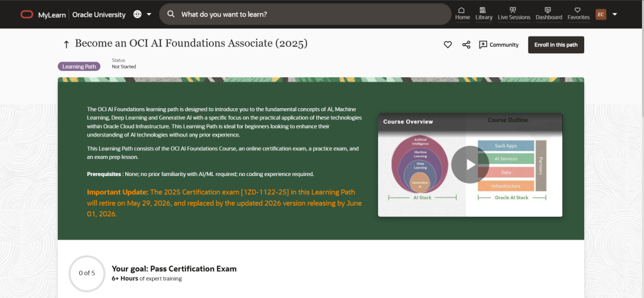Share this learning path
The width and height of the screenshot is (644, 298).
466,45
